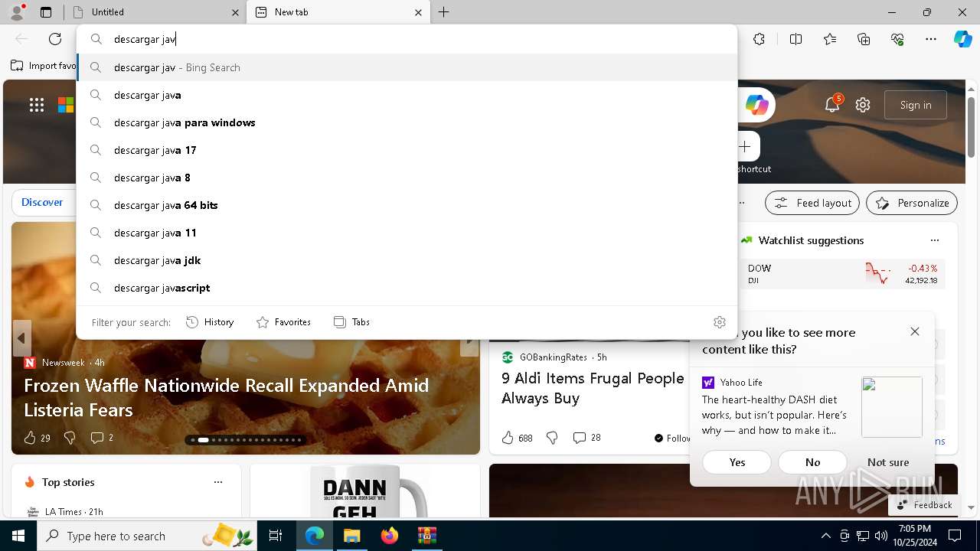Dismiss the content feedback popup
980x551 pixels.
915,331
